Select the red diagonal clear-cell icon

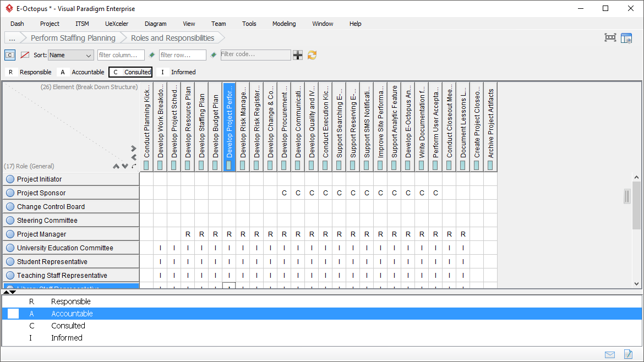point(25,55)
